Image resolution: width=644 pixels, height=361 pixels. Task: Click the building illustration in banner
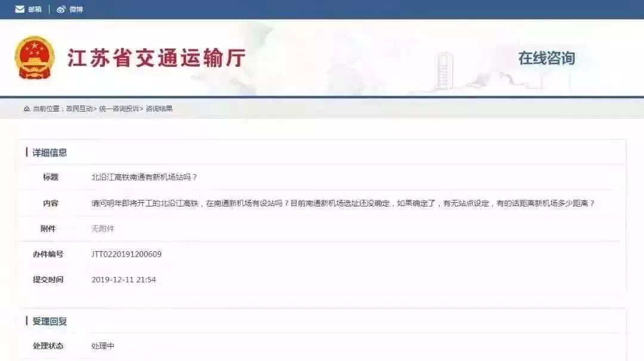444,71
